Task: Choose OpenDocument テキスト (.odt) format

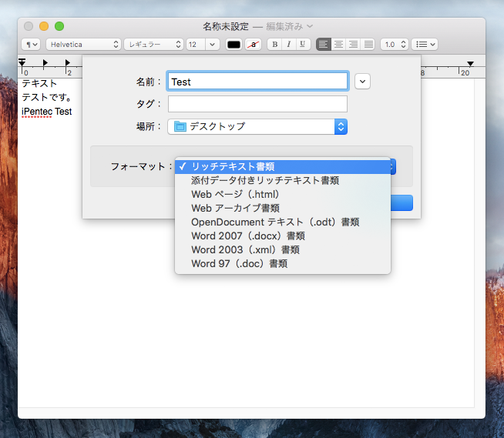Action: pyautogui.click(x=283, y=222)
